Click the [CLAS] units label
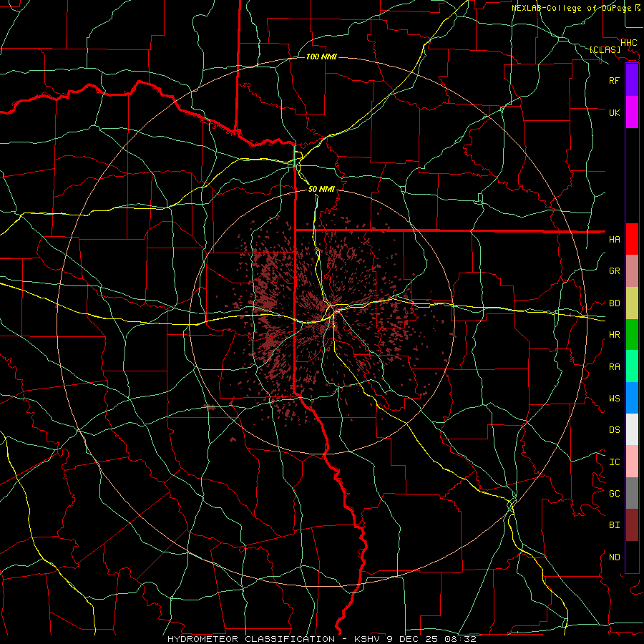 (605, 49)
